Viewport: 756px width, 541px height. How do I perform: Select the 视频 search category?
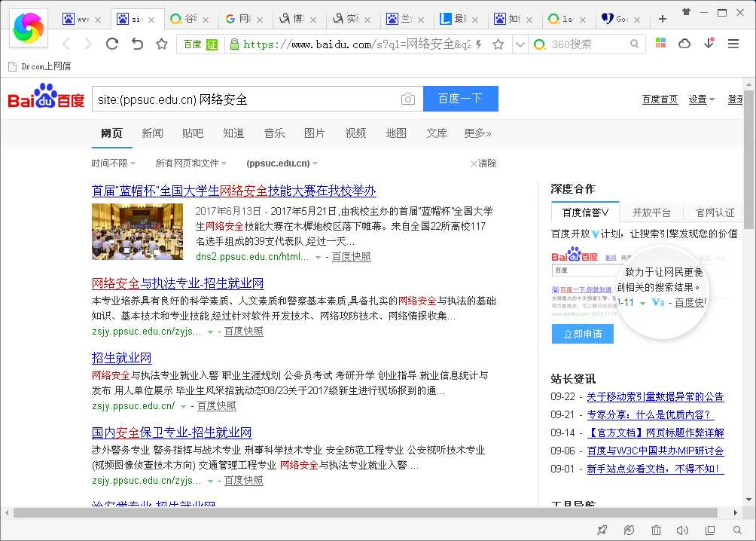click(356, 133)
